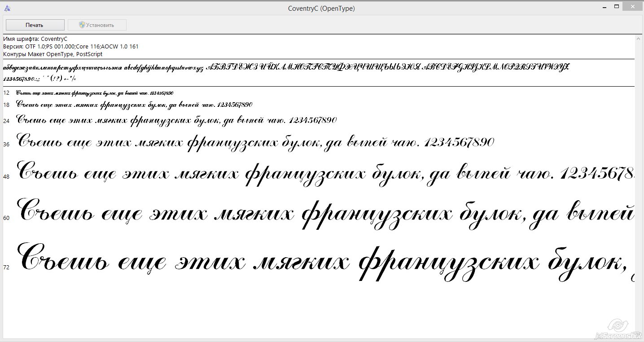The height and width of the screenshot is (342, 644).
Task: Click the digits and punctuation sample line
Action: tap(39, 79)
